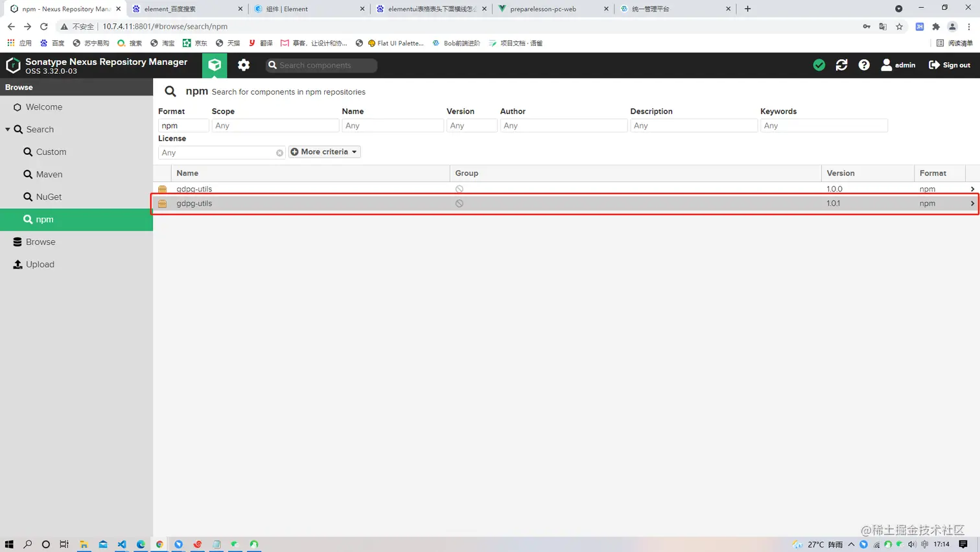Viewport: 980px width, 552px height.
Task: Open the 苏宁易购 bookmark
Action: tap(91, 43)
